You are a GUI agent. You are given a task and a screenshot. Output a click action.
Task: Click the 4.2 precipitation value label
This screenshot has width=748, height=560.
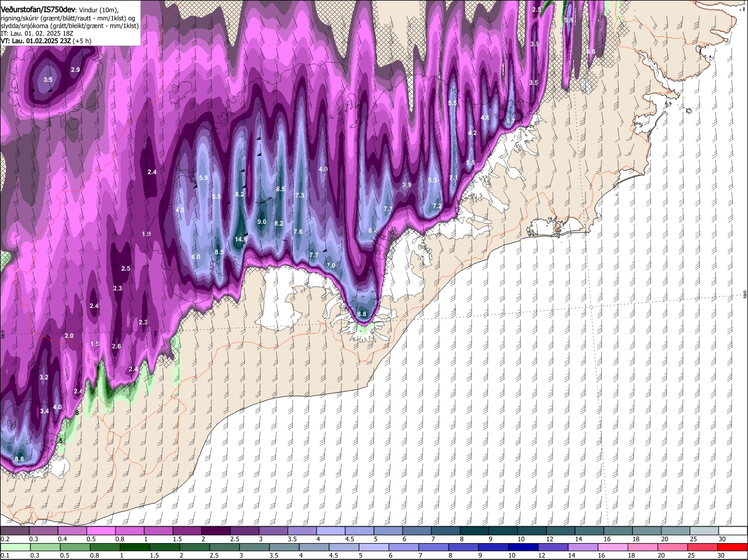[473, 133]
